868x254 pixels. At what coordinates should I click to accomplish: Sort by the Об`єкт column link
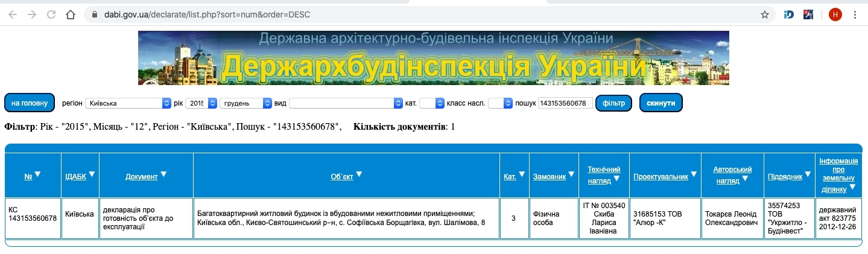tap(342, 177)
